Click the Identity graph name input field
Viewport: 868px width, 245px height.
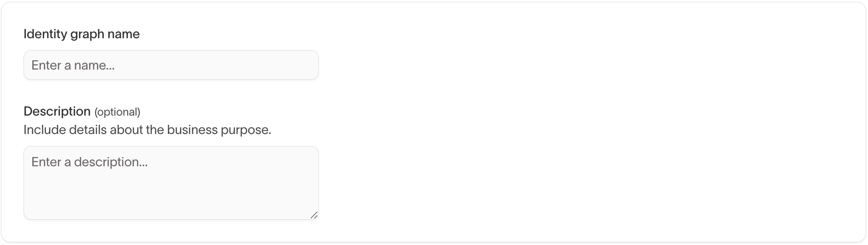point(171,65)
